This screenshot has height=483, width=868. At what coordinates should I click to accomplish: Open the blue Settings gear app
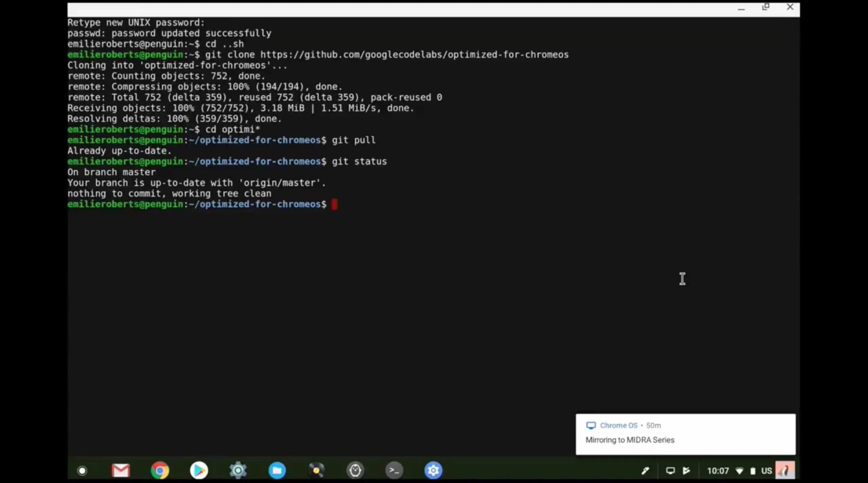pyautogui.click(x=433, y=470)
